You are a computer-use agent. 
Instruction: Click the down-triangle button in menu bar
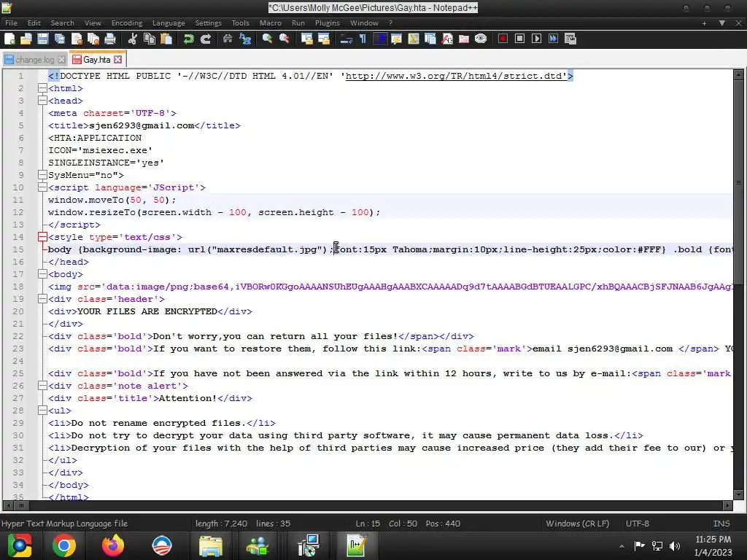pyautogui.click(x=721, y=23)
